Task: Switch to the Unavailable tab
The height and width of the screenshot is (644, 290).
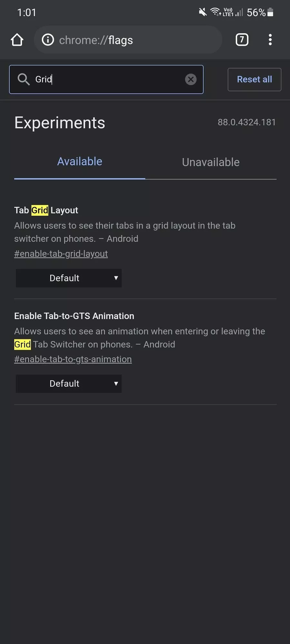Action: (211, 162)
